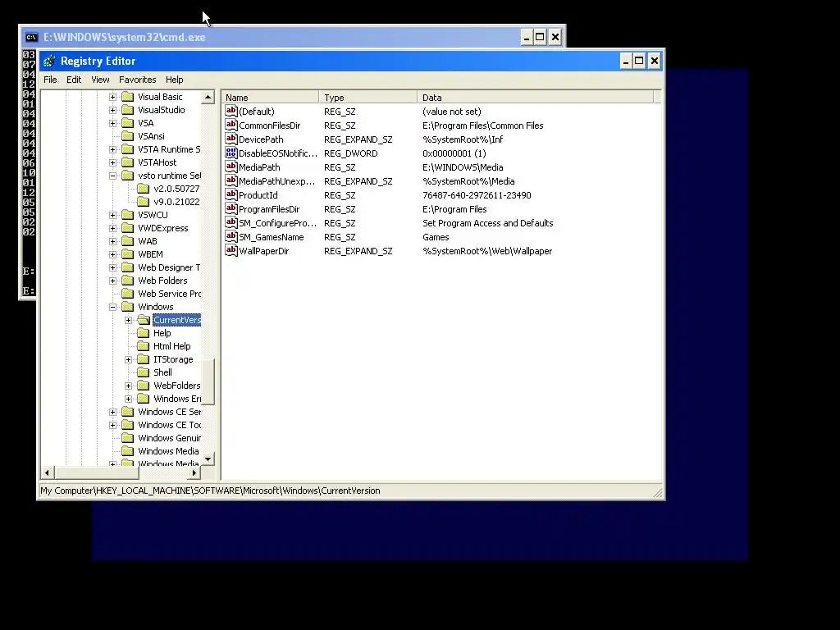Expand the ITStorage key

coord(128,359)
